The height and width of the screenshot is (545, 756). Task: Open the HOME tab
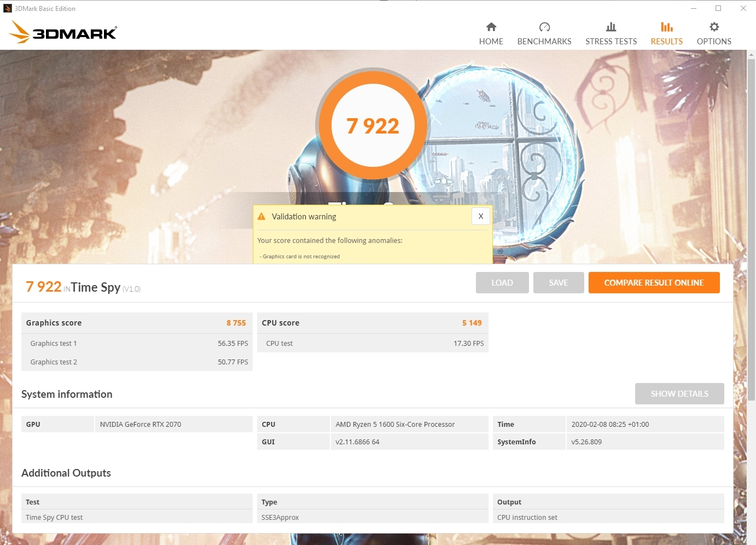pos(491,33)
